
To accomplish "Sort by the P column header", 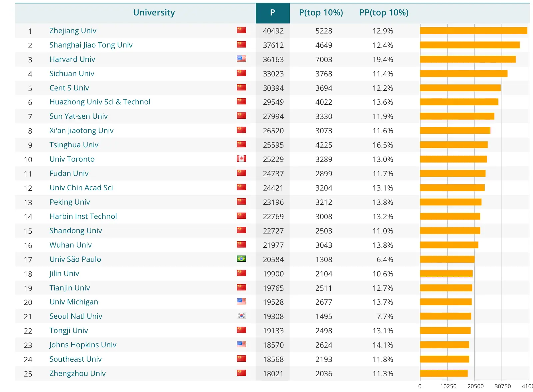I will (x=272, y=13).
